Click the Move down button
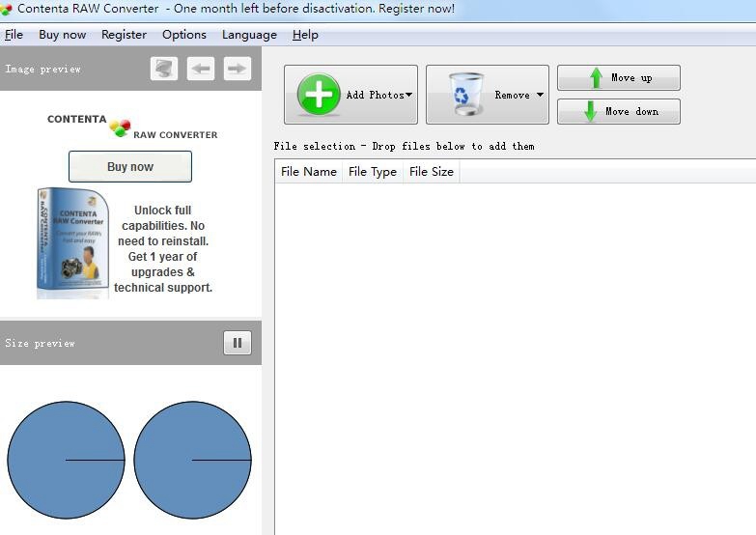 (x=619, y=111)
